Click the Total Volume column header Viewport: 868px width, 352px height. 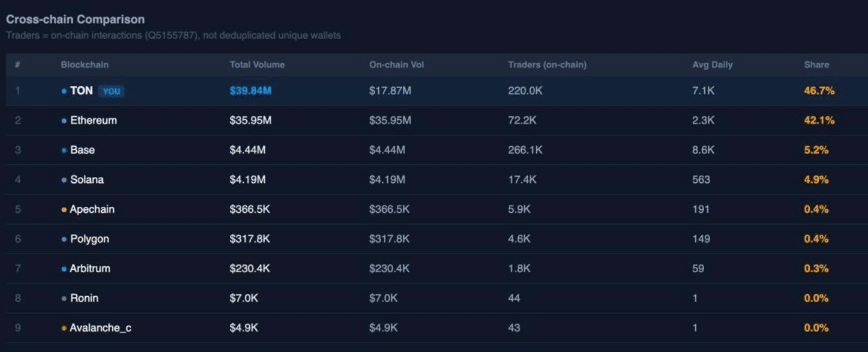click(x=257, y=65)
